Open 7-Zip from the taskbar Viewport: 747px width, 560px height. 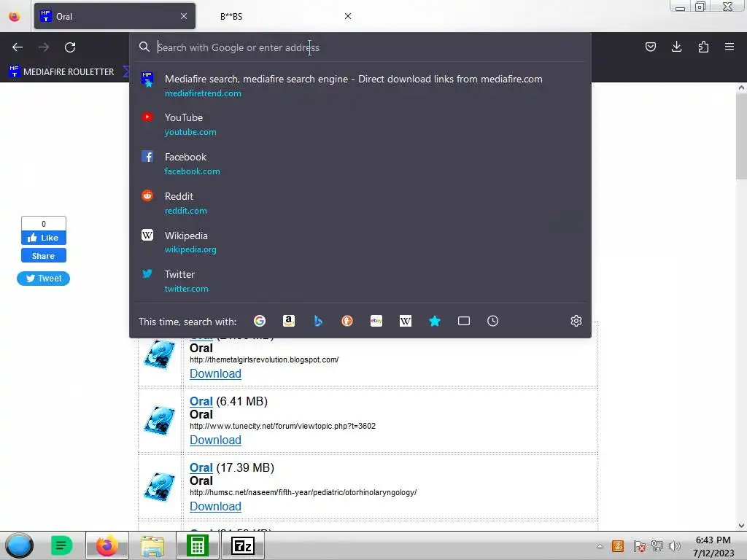(x=242, y=545)
